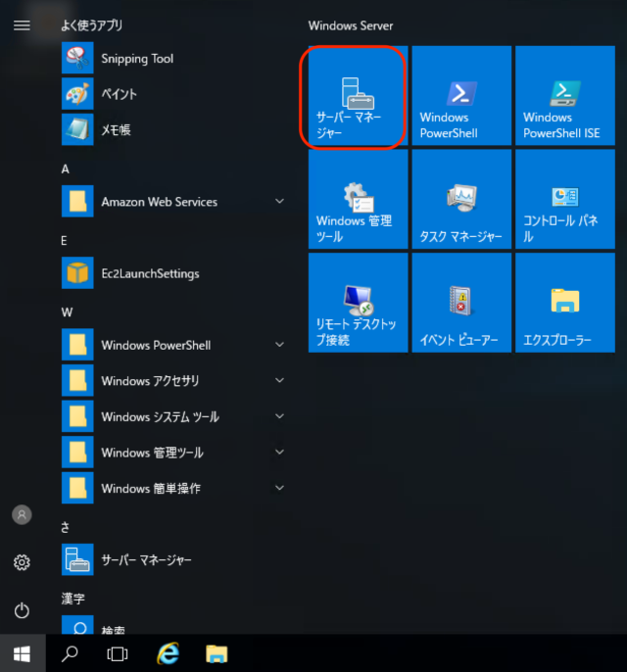Click the Windows Server group title
The image size is (627, 672).
351,25
